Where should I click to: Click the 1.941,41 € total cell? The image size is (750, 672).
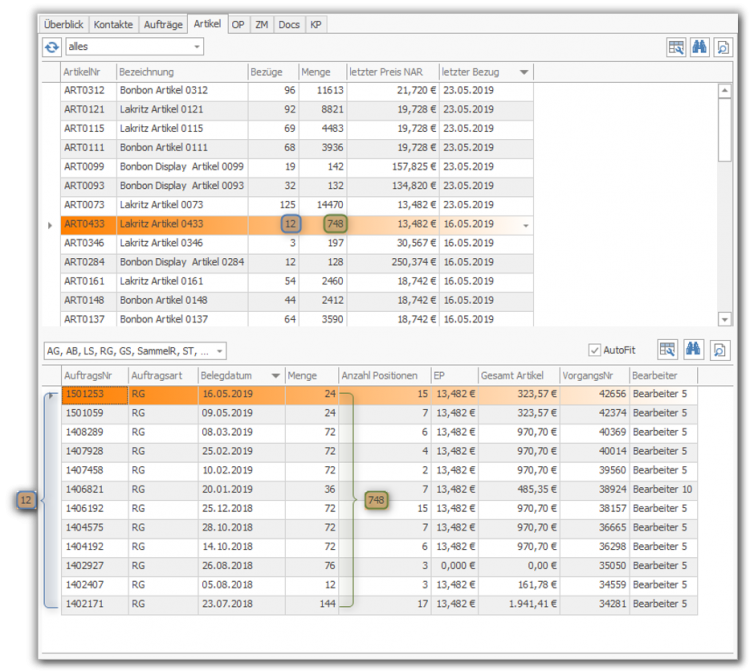[519, 605]
